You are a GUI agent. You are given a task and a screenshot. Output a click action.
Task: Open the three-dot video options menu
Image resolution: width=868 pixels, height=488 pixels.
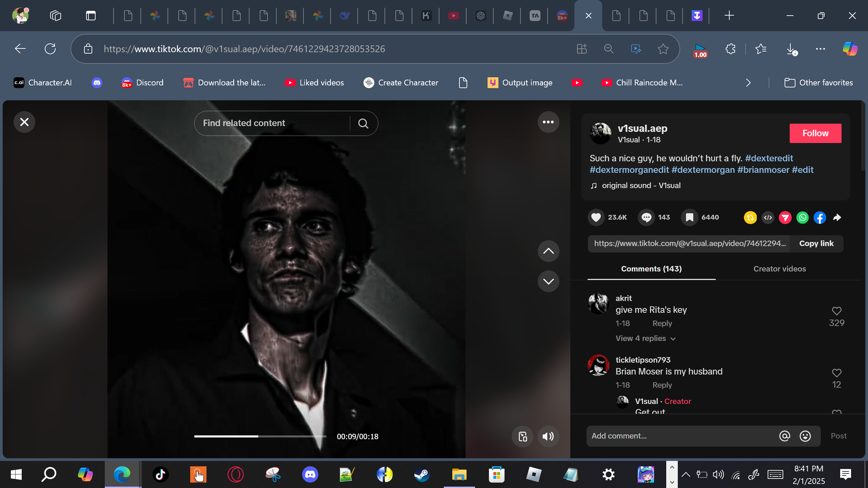coord(548,122)
